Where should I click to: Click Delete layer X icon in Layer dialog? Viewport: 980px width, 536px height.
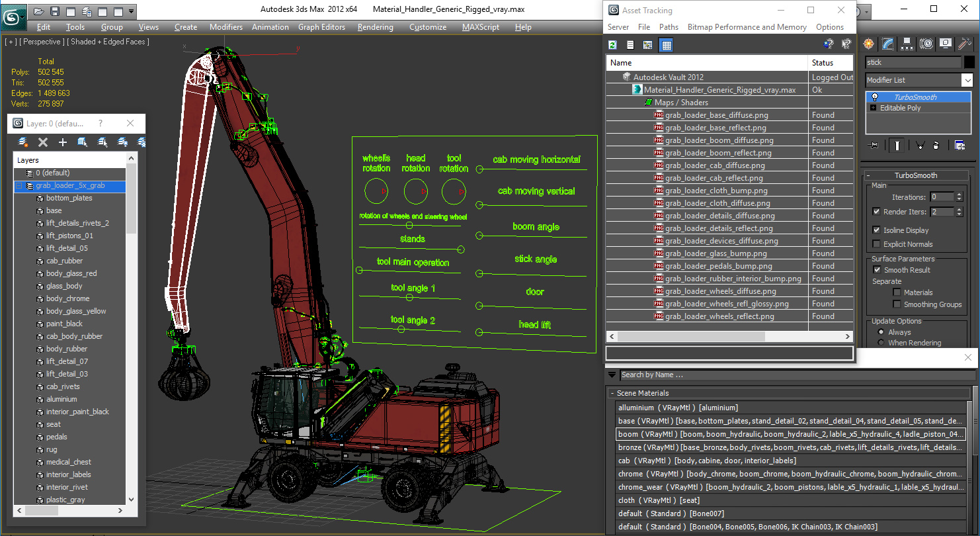pyautogui.click(x=43, y=142)
